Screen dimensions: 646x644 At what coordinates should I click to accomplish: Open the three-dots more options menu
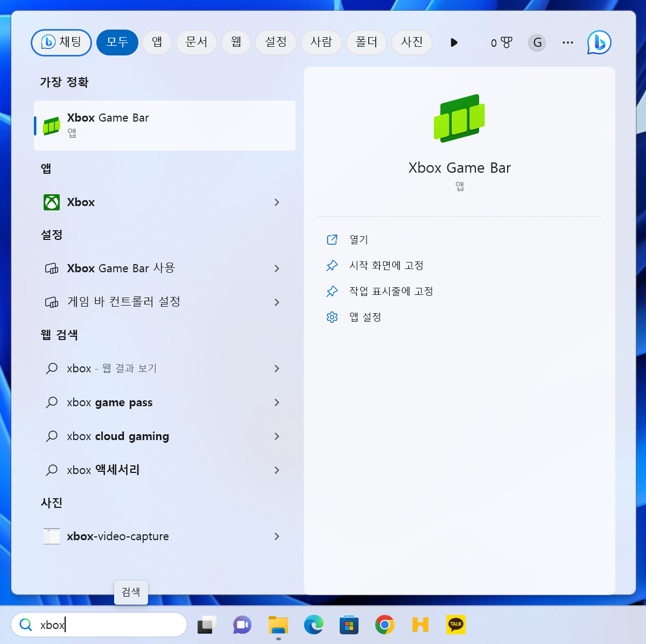click(x=567, y=43)
